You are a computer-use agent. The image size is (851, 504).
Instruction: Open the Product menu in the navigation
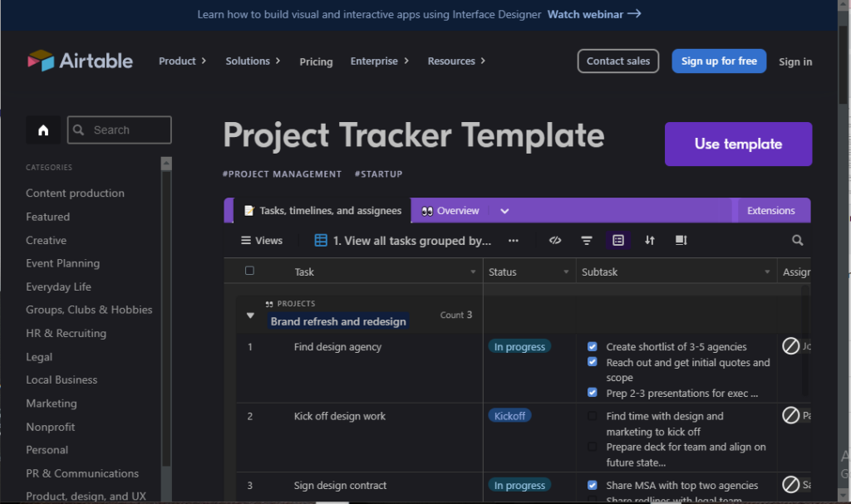(182, 61)
